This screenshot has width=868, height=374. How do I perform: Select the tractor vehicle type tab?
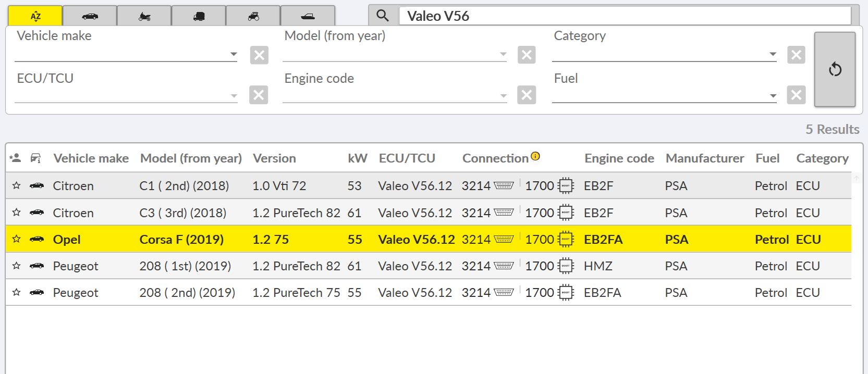click(253, 16)
